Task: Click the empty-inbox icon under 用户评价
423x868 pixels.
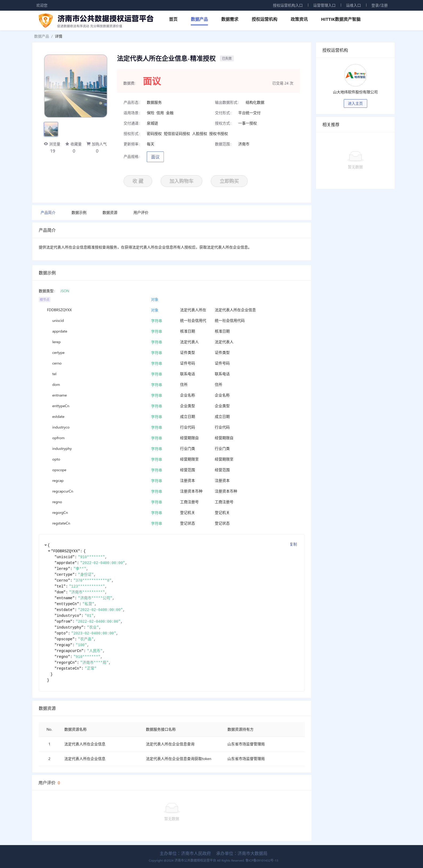Action: tap(172, 808)
